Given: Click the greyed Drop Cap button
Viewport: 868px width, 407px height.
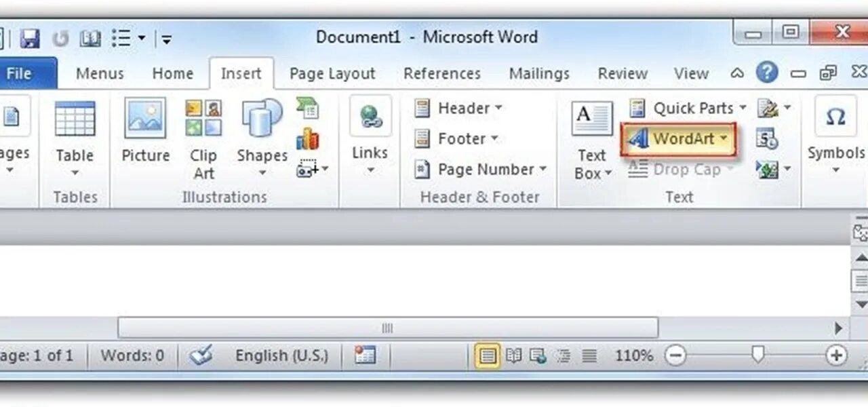Looking at the screenshot, I should 681,170.
